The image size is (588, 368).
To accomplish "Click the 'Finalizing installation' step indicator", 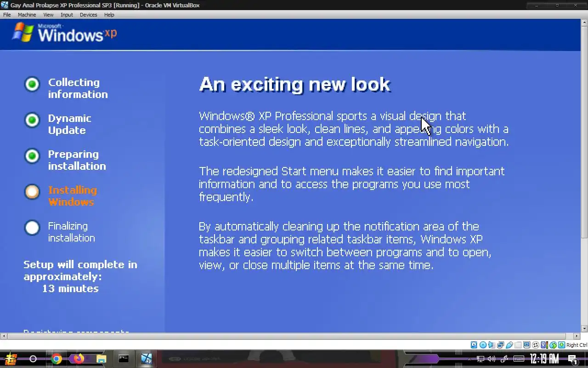I will pos(32,228).
